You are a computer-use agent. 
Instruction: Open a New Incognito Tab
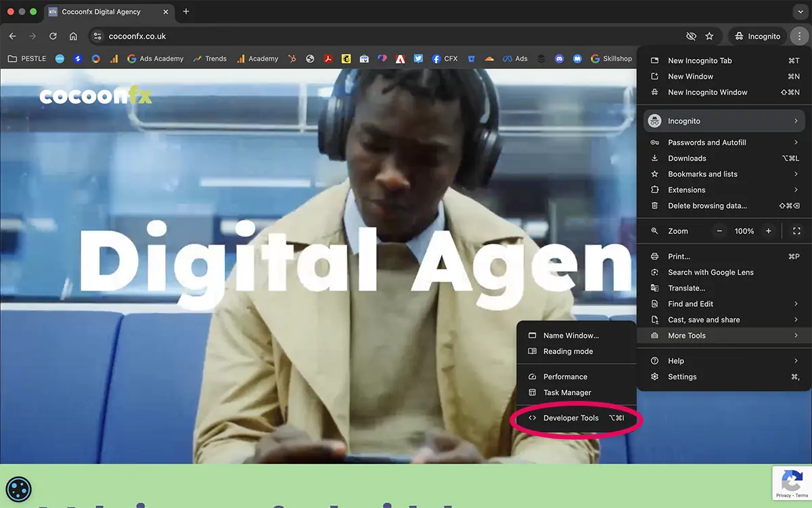700,60
